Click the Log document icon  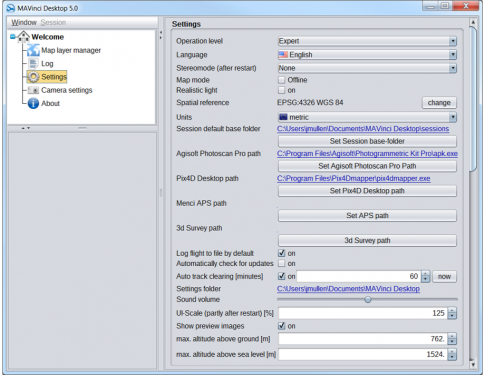pyautogui.click(x=33, y=63)
